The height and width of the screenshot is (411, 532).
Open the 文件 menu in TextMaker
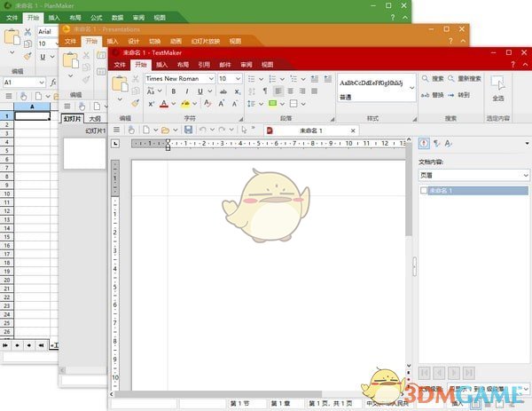point(120,65)
